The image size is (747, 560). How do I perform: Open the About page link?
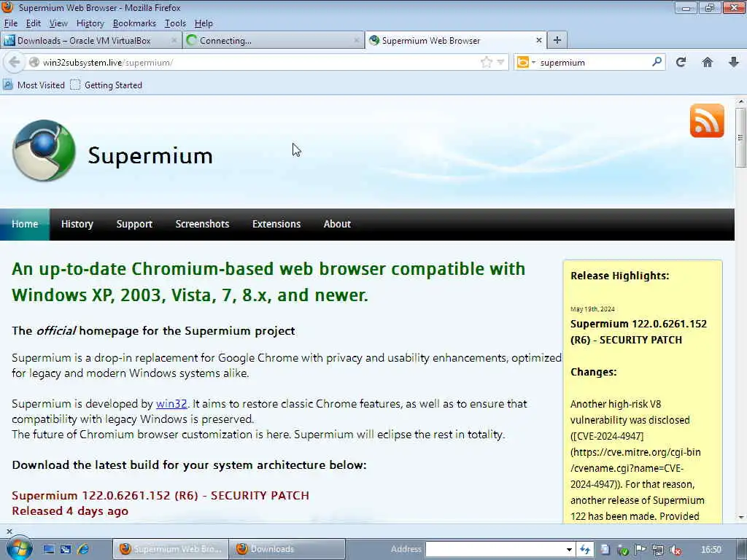[x=337, y=225]
